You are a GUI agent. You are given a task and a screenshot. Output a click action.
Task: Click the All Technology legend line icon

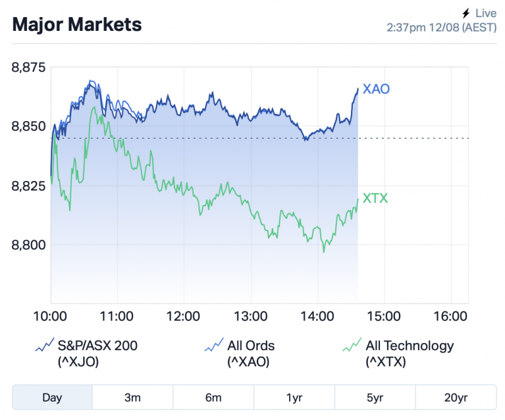pyautogui.click(x=352, y=346)
